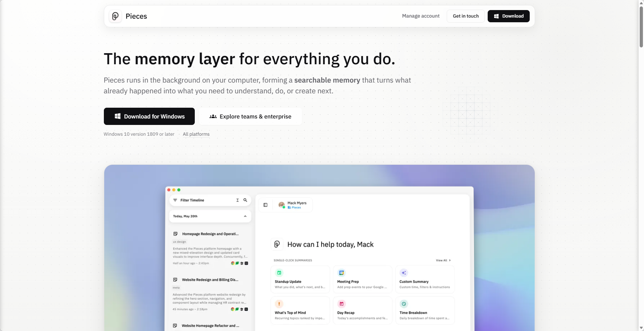
Task: Click the '45 minutes ago ~ 2:18pm' timestamp
Action: [190, 309]
